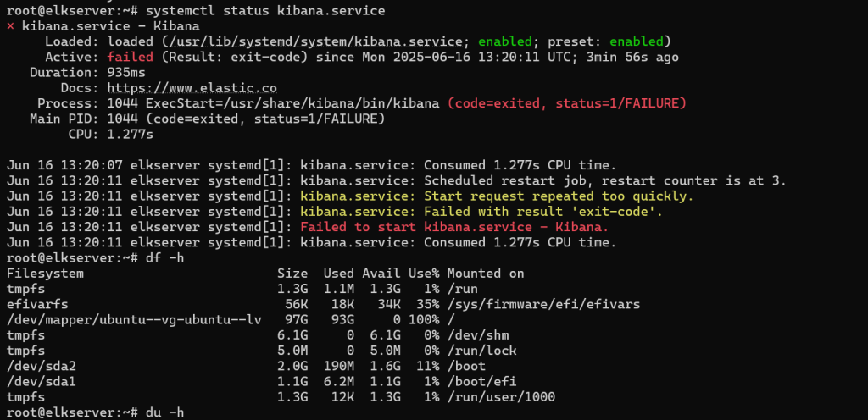Click the /dev/mapper/ubuntu--vg-ubuntu--lv filesystem entry
868x420 pixels.
tap(134, 319)
